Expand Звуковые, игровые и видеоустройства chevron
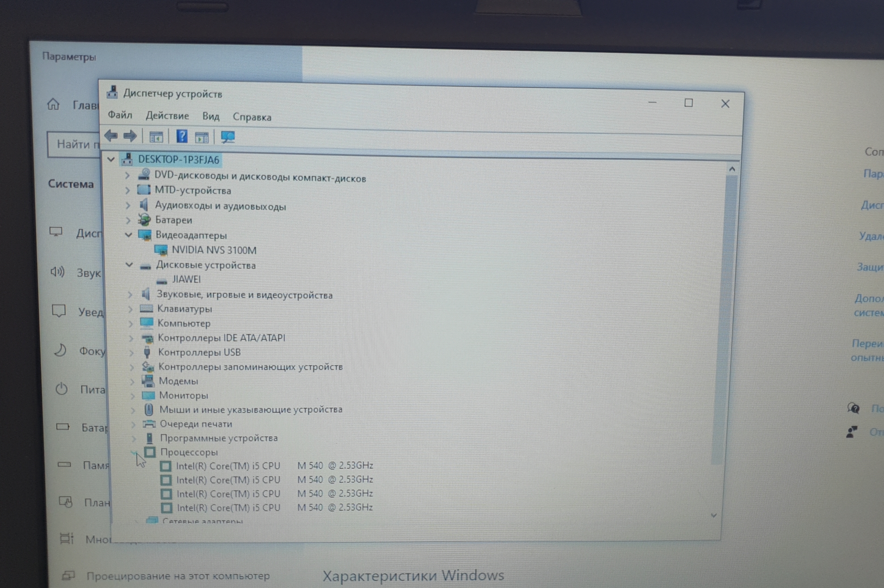 [130, 295]
